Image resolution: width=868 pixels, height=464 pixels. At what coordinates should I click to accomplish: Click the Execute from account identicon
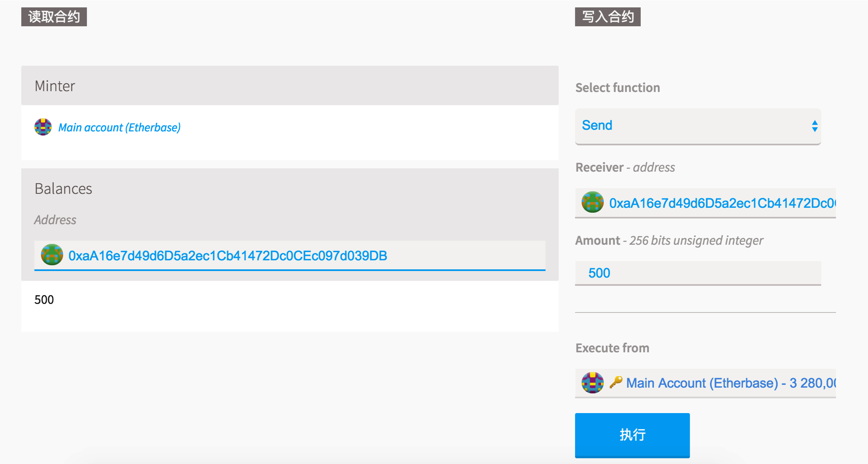(592, 383)
